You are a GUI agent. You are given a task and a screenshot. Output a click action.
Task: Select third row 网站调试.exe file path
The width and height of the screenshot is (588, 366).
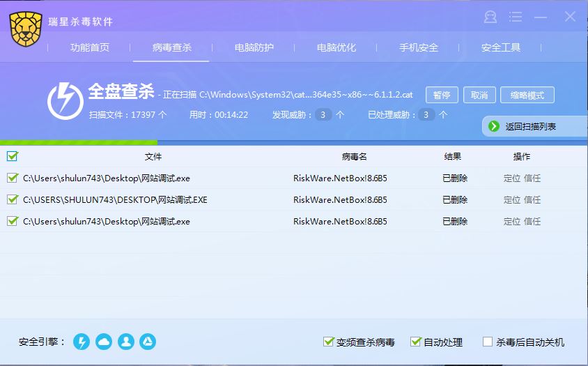click(107, 222)
